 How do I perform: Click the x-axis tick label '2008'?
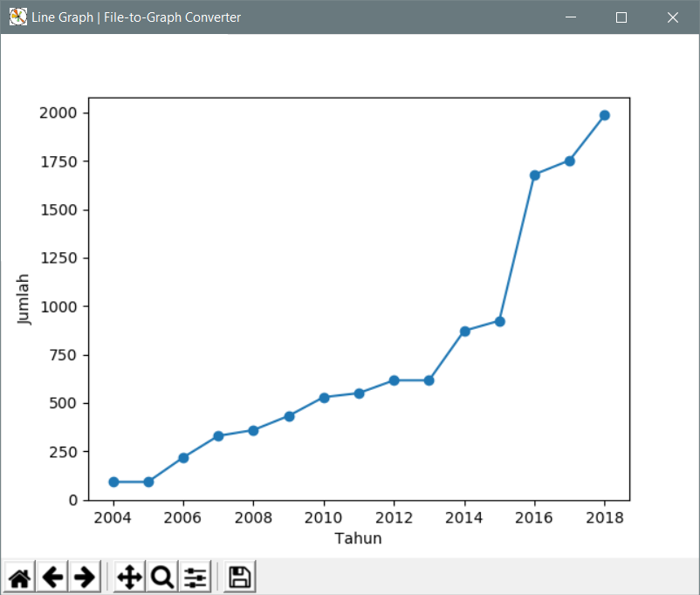253,517
